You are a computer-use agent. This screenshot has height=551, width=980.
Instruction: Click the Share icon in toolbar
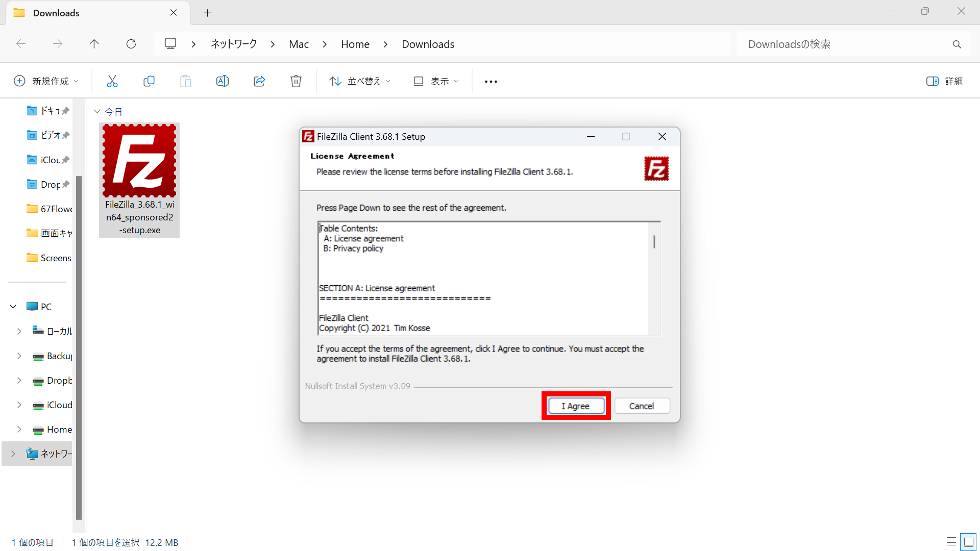[x=259, y=81]
